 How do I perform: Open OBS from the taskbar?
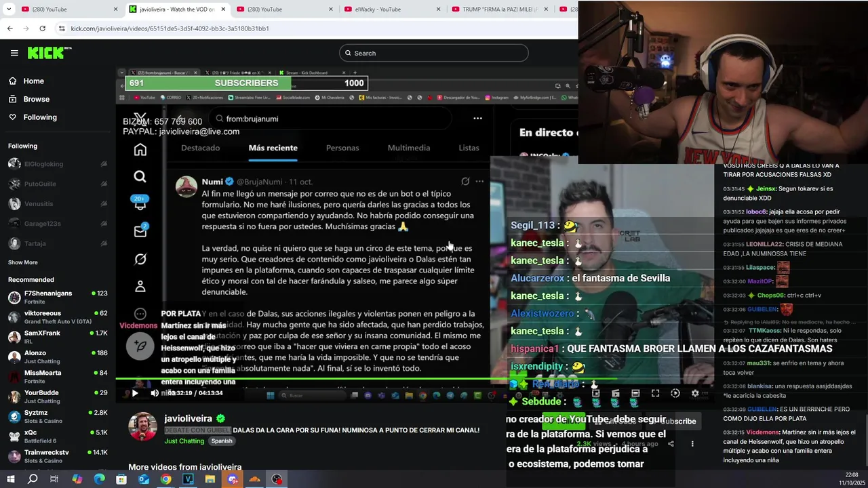pos(277,479)
